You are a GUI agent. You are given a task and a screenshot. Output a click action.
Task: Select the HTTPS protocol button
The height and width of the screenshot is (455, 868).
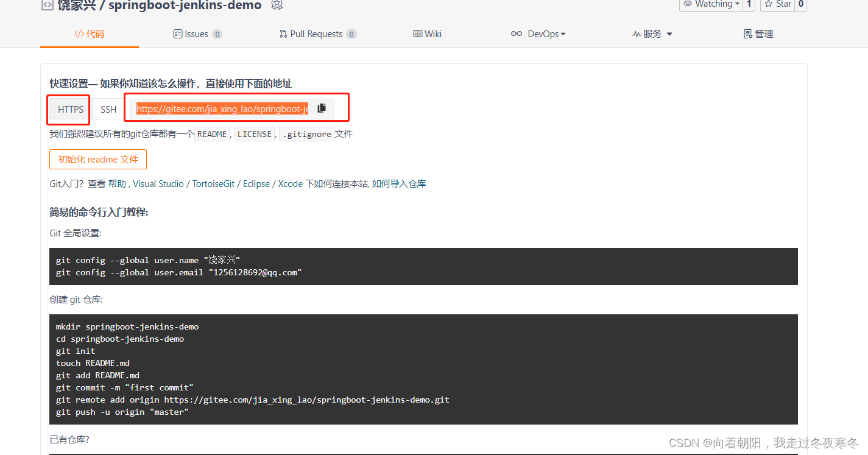click(71, 110)
